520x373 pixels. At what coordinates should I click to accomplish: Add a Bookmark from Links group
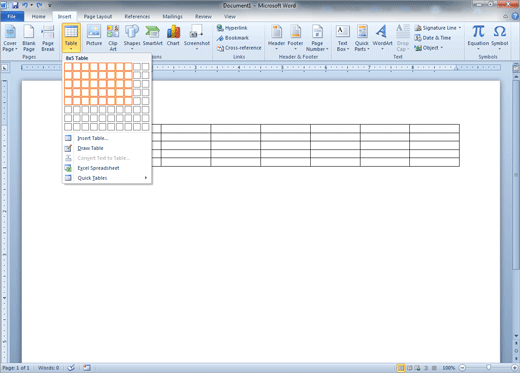point(232,38)
